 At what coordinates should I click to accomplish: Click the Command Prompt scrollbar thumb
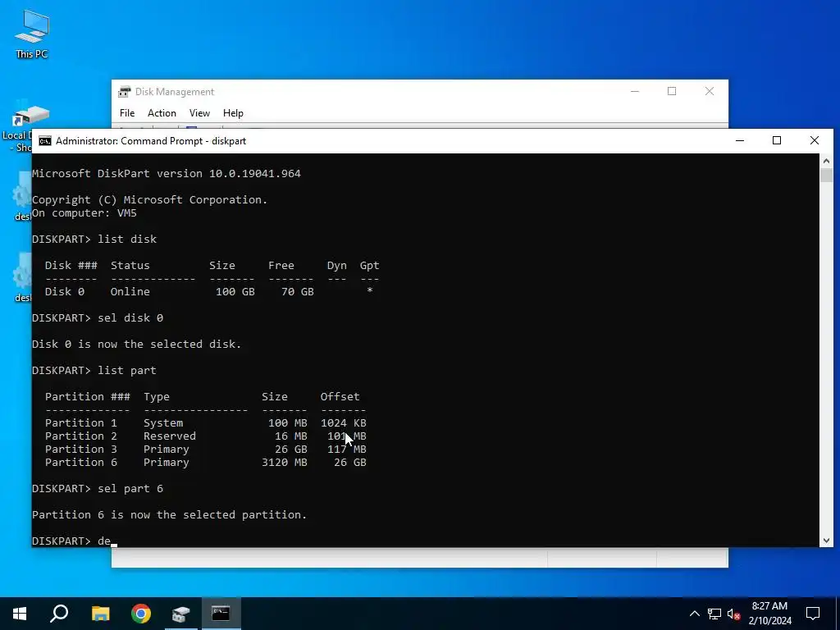(826, 176)
